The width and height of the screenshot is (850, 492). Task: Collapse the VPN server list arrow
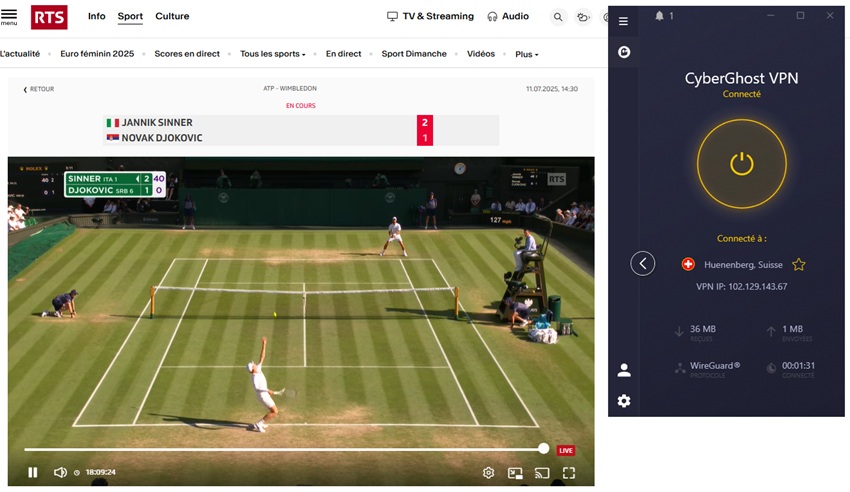642,264
